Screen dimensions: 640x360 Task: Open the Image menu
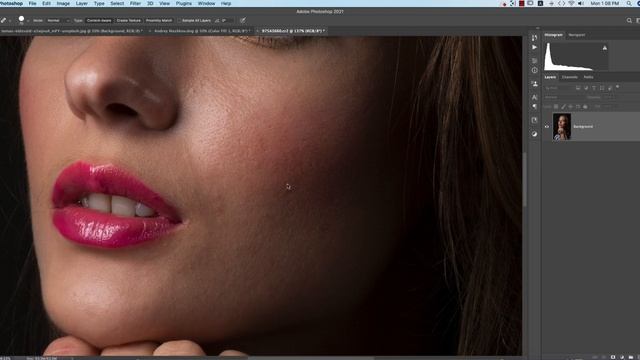[x=63, y=3]
